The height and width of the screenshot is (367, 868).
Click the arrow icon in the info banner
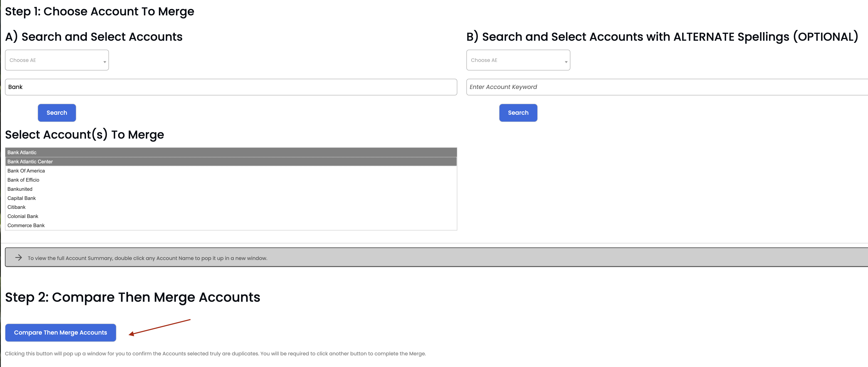pyautogui.click(x=18, y=257)
